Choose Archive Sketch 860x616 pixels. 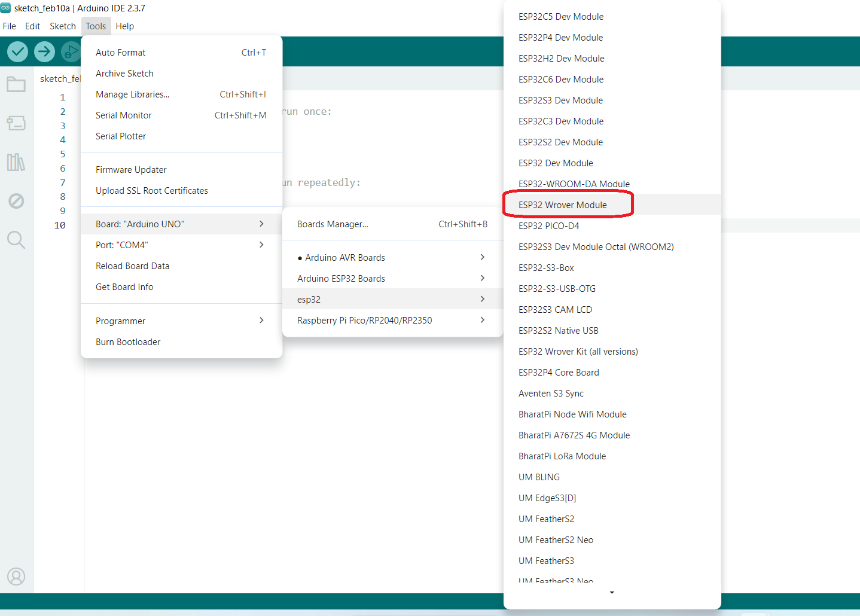pos(181,74)
